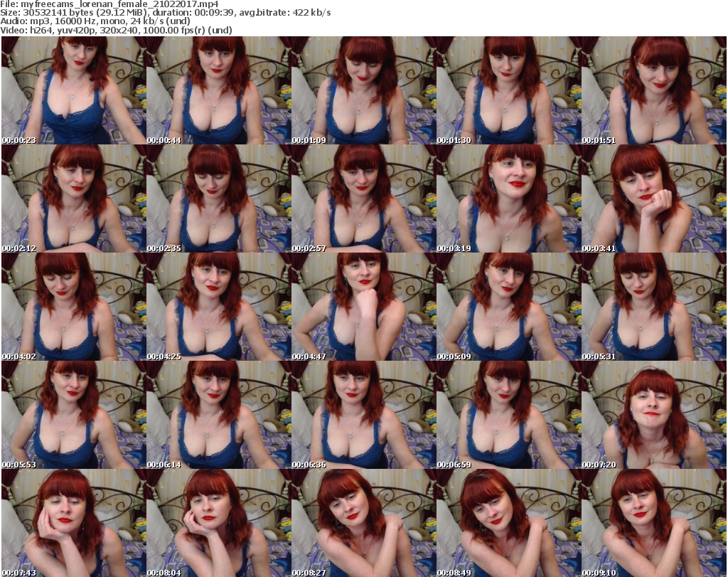Click the thumbnail timestamped 00:00:23
Image resolution: width=728 pixels, height=577 pixels.
74,90
